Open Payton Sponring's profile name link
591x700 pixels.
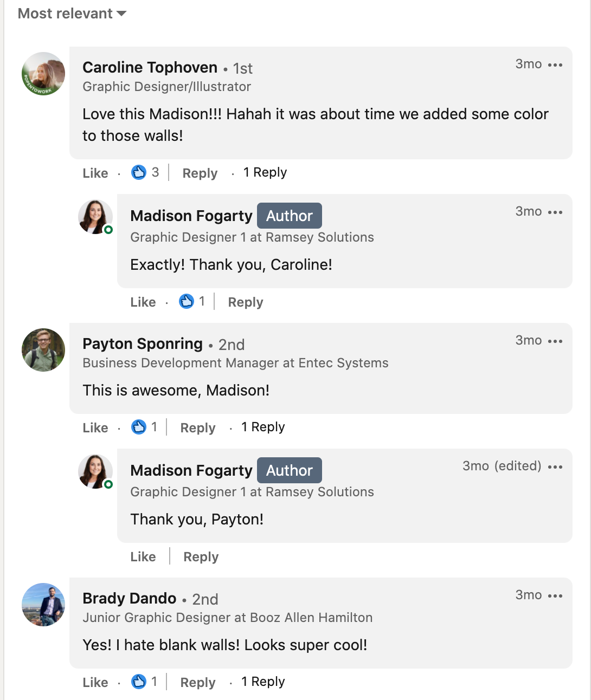click(143, 344)
